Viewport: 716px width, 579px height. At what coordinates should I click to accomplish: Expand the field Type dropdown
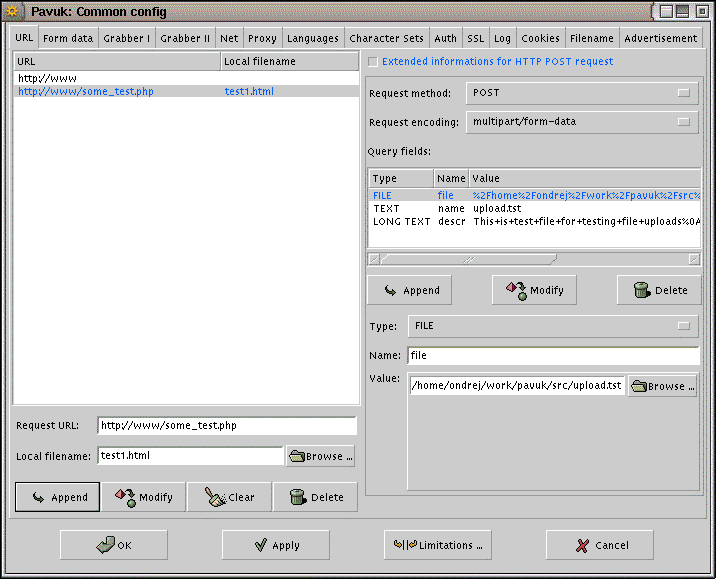click(553, 326)
